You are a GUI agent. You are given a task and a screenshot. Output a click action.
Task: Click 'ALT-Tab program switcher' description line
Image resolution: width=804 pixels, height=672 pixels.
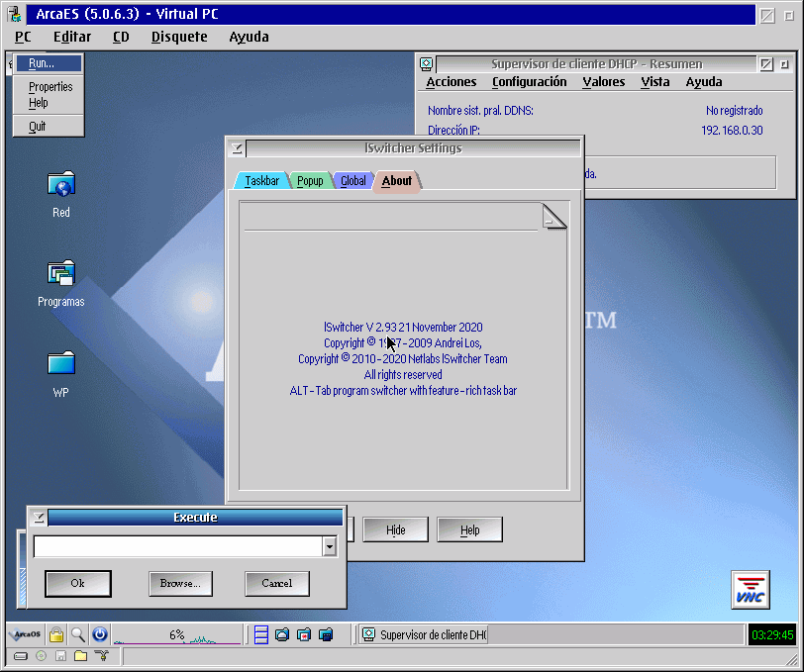pyautogui.click(x=403, y=391)
